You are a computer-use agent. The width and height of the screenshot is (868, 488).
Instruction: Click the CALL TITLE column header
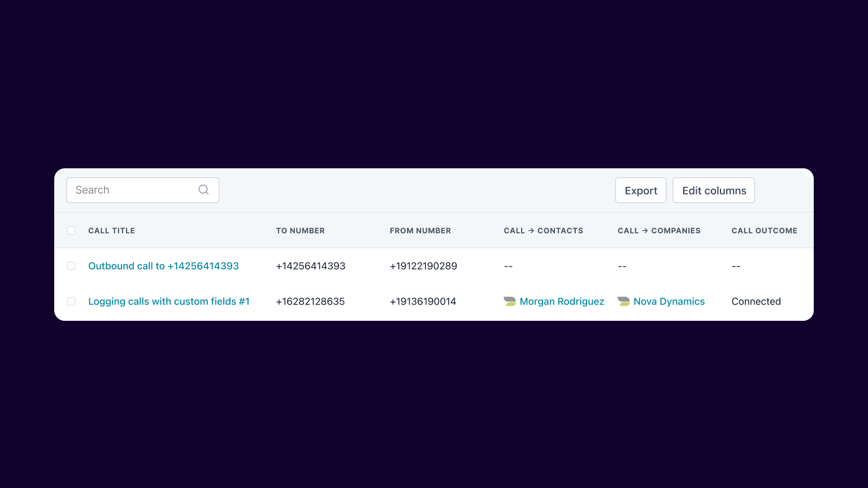tap(111, 230)
